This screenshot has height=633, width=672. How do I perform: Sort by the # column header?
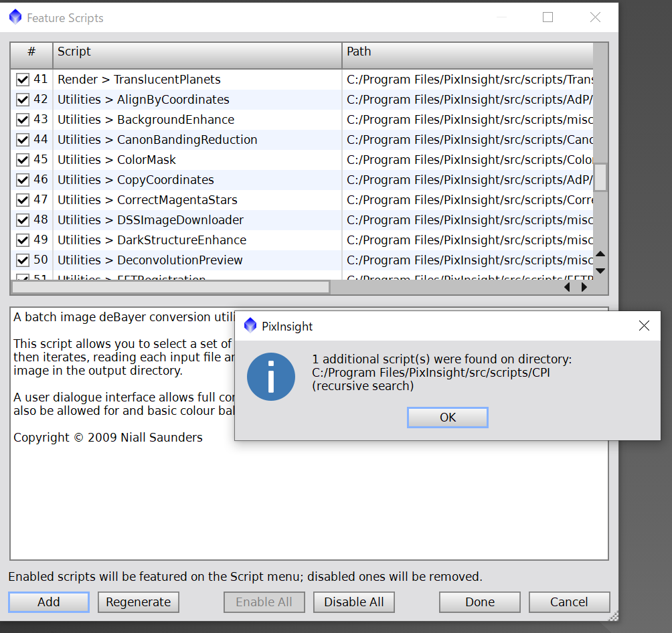click(x=31, y=56)
